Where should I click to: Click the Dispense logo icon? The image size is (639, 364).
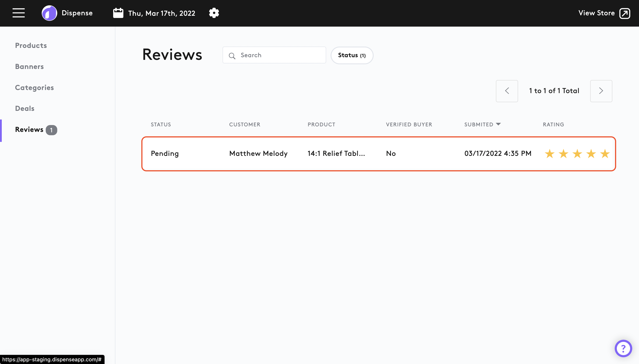pyautogui.click(x=49, y=13)
